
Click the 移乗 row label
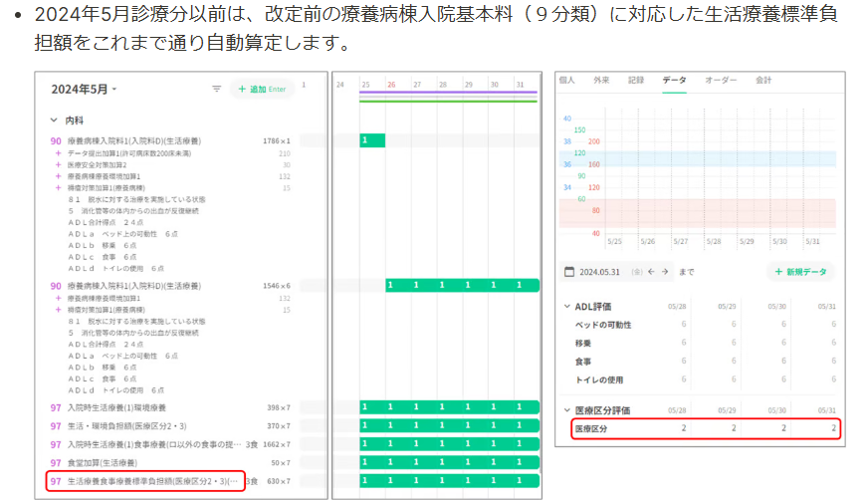(583, 343)
